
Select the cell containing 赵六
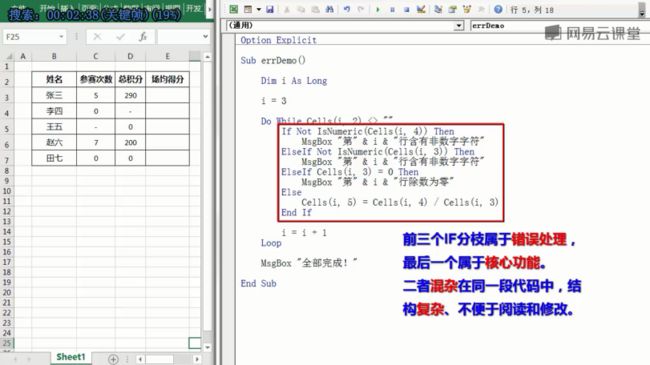pos(54,143)
